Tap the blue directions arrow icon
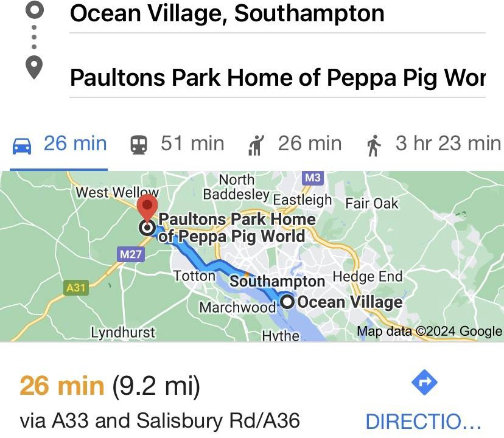The height and width of the screenshot is (438, 504). pos(424,383)
